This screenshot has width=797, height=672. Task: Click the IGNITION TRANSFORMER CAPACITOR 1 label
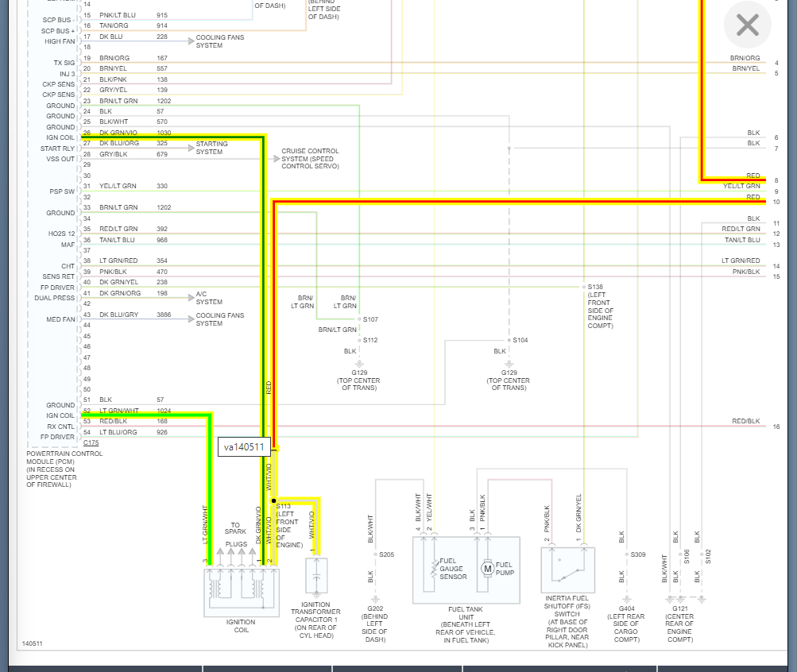pos(315,620)
